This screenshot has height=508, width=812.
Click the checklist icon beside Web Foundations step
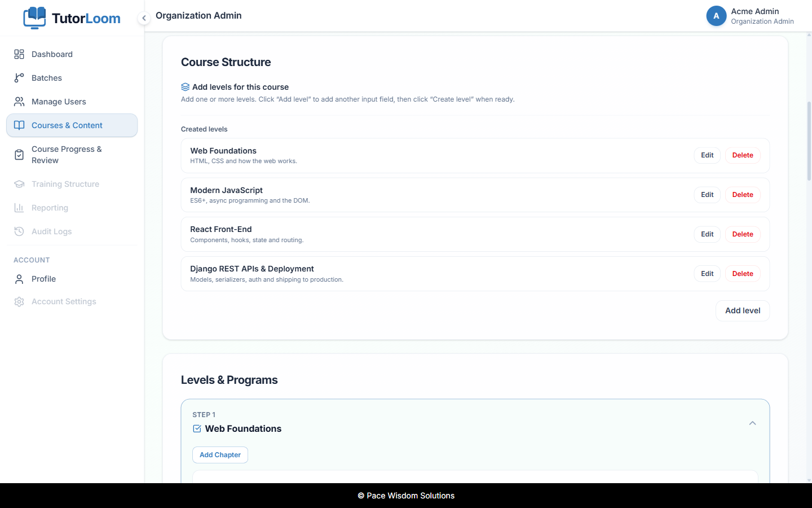(197, 428)
